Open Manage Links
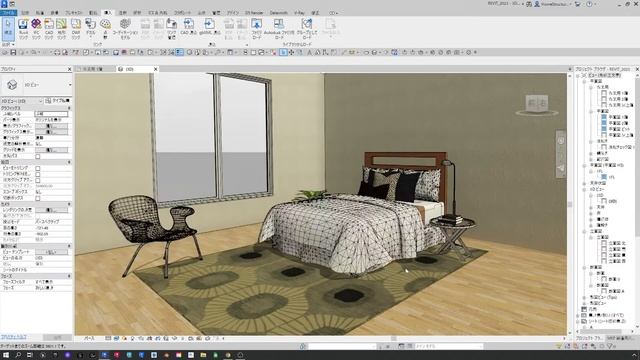640x360 pixels. click(172, 28)
